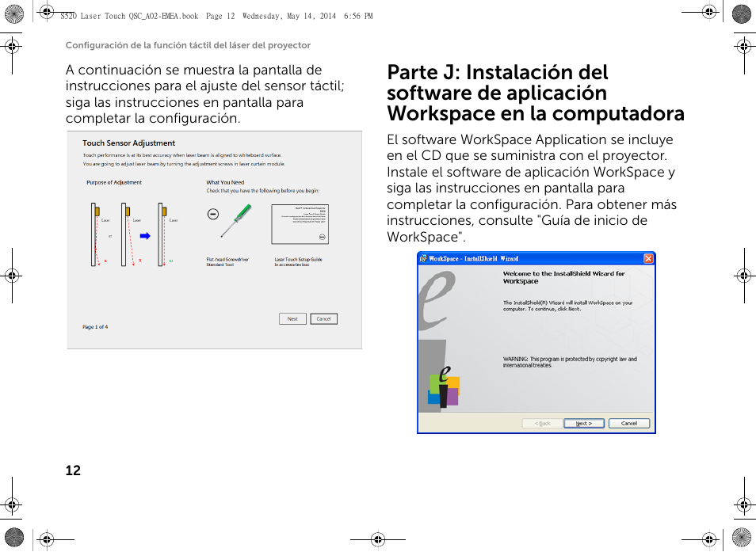Click the "Touch Sensor Adjustment" heading
Screen dimensions: 756x552
(128, 143)
